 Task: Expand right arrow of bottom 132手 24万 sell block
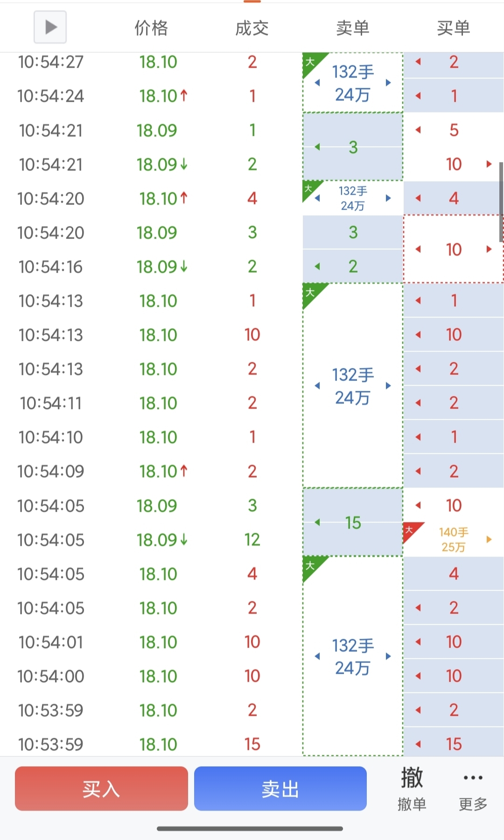[388, 656]
